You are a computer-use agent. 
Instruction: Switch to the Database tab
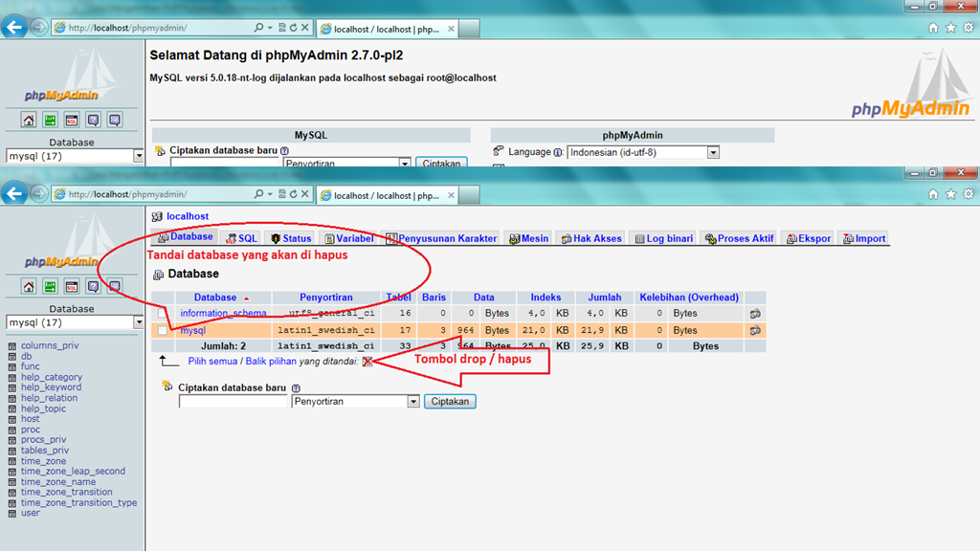(x=185, y=237)
